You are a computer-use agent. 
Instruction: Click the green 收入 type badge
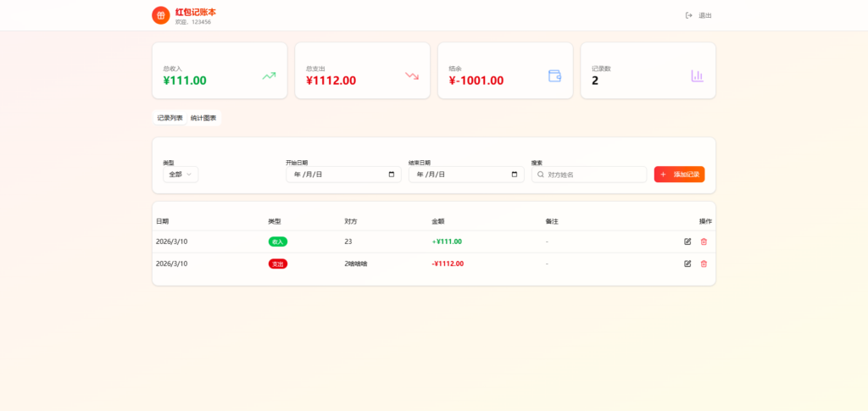pos(277,242)
